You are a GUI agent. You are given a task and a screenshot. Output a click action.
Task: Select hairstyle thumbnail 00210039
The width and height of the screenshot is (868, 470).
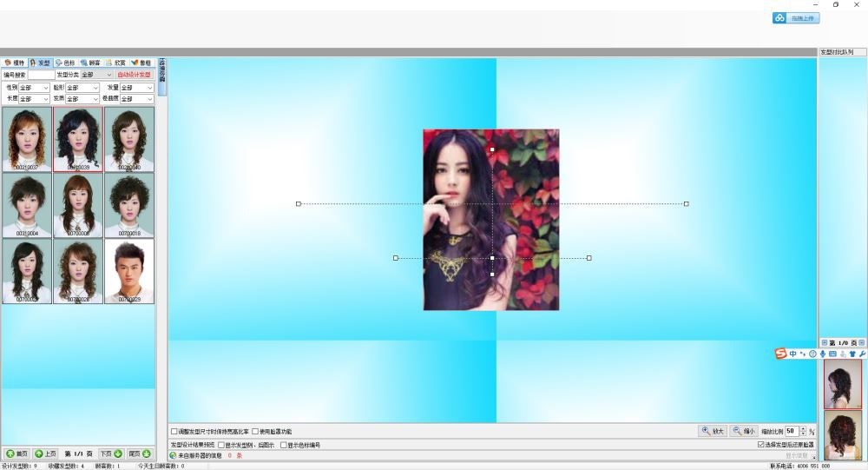click(x=78, y=139)
